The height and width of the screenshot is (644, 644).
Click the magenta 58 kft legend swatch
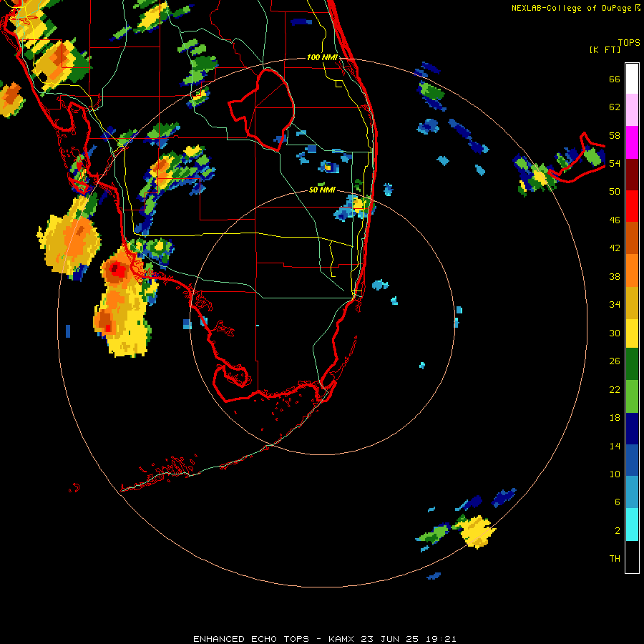[632, 142]
